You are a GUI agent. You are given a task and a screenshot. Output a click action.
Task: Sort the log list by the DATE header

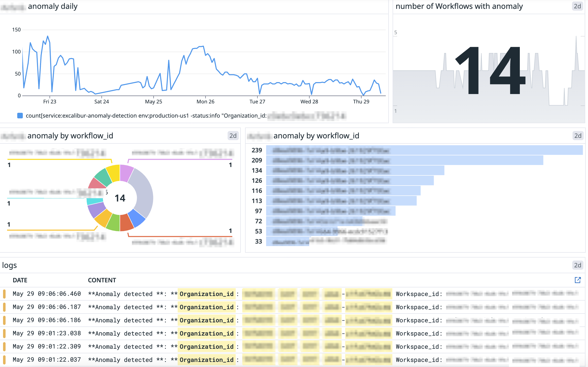20,280
